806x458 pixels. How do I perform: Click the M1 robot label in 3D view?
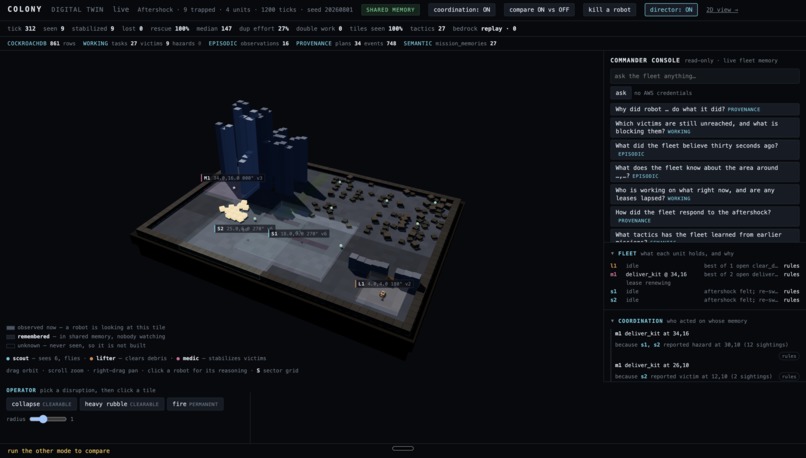click(233, 178)
